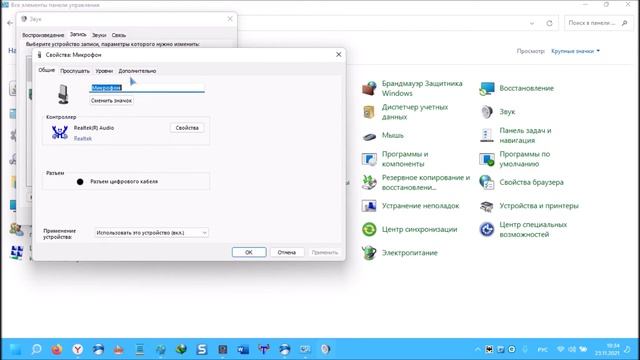
Task: Click the Windows Start button on taskbar
Action: coord(15,349)
